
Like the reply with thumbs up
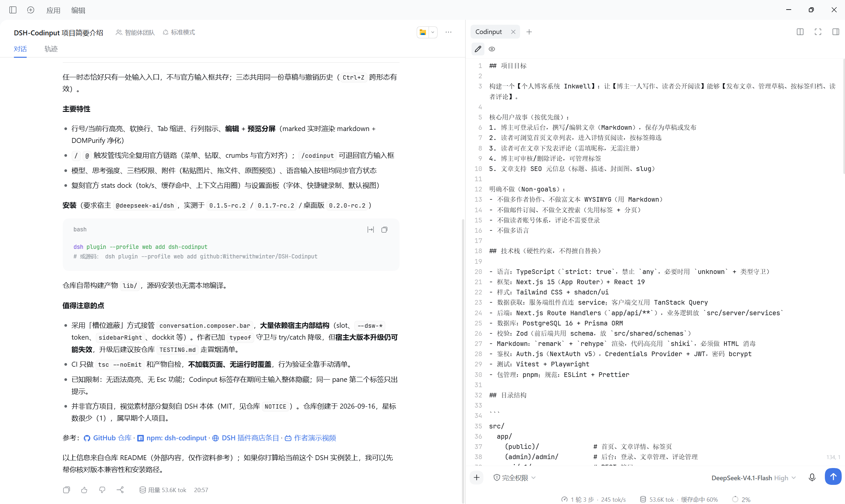tap(84, 490)
